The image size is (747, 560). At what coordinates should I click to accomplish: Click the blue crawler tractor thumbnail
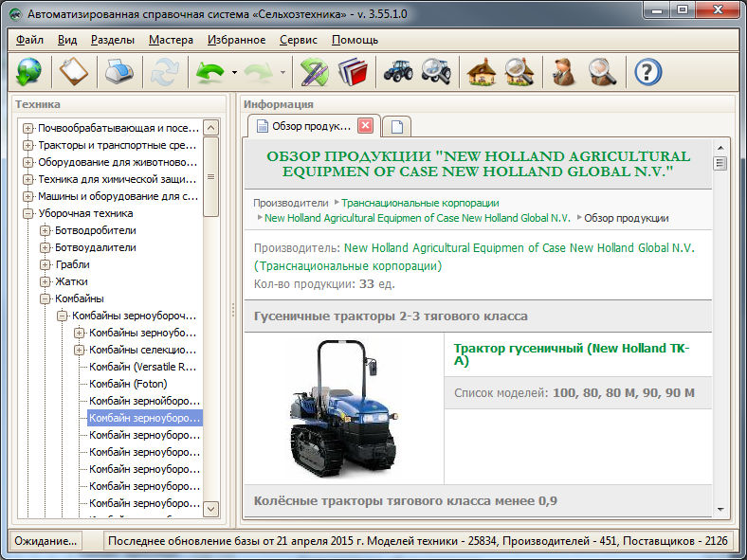pos(343,409)
